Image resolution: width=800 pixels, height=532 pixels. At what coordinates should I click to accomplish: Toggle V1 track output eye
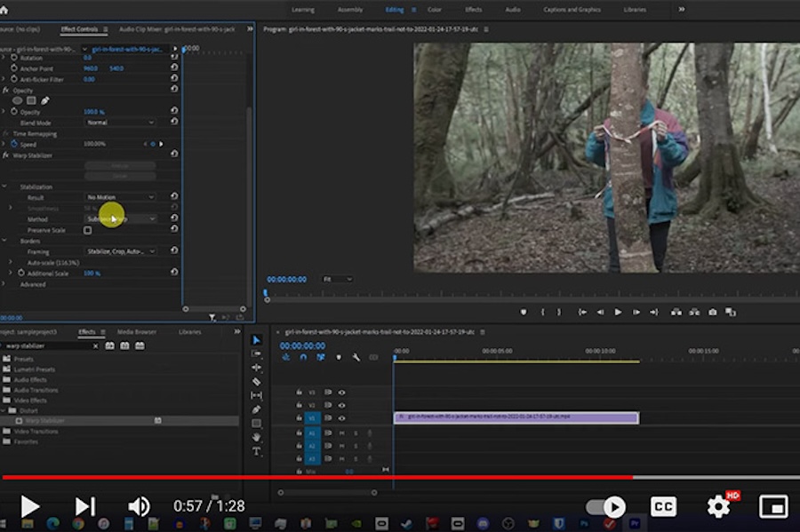tap(342, 418)
